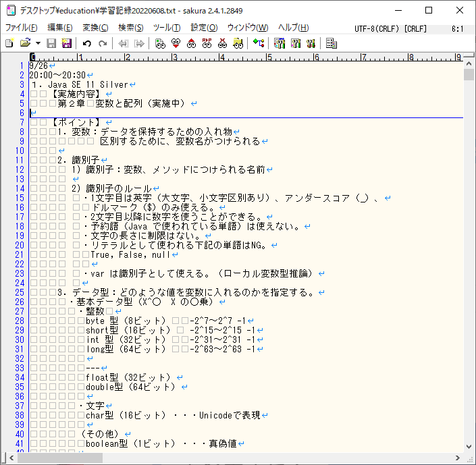476x465 pixels.
Task: Click the '（その他）' line
Action: (x=99, y=434)
